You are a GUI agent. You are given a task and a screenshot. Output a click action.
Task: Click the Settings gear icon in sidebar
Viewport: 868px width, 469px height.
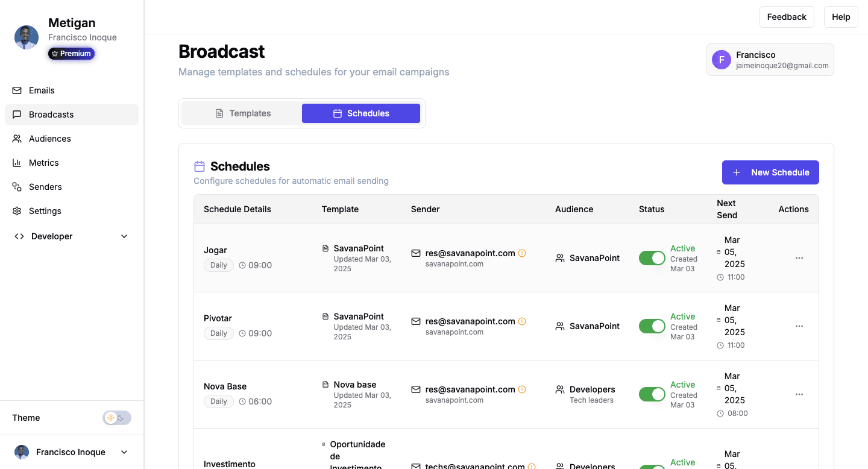17,211
